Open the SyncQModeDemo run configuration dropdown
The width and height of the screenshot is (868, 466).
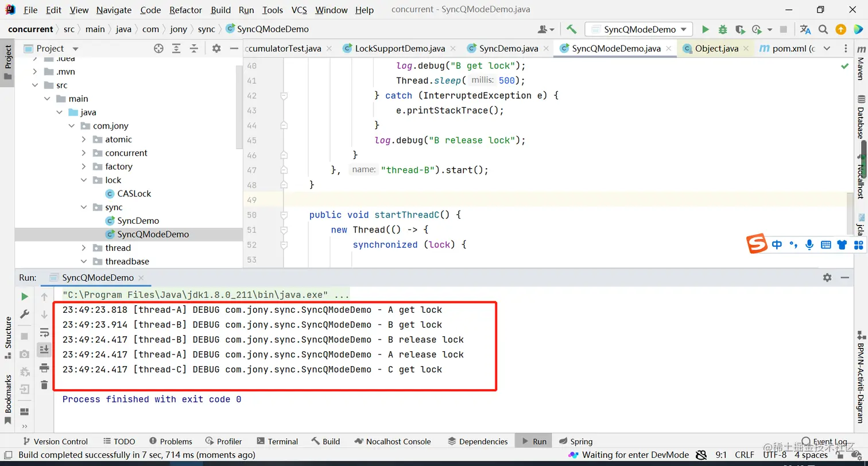coord(639,29)
